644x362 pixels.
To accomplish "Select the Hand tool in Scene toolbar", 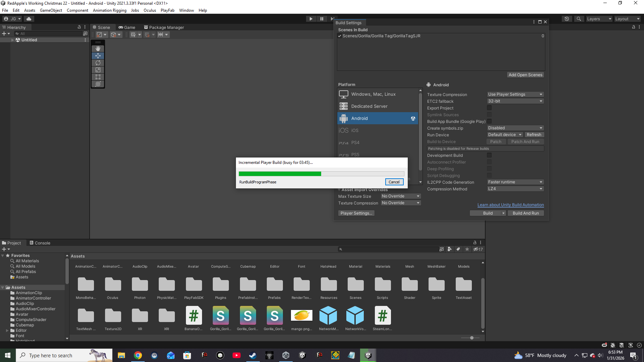I will tap(98, 49).
